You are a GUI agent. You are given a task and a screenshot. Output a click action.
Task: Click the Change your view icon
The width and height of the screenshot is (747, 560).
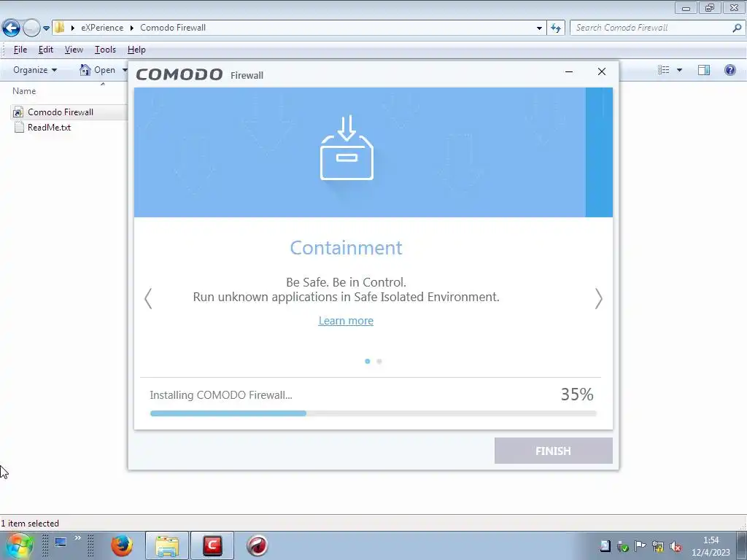(664, 70)
